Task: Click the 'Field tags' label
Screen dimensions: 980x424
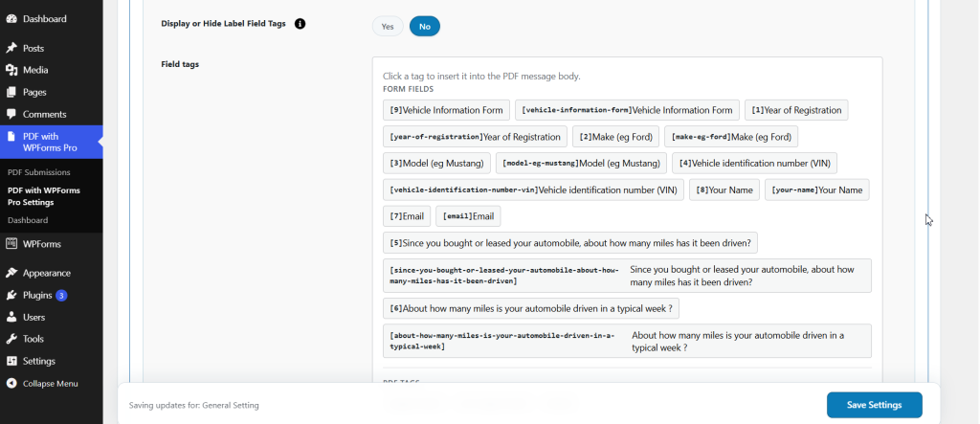Action: coord(180,64)
